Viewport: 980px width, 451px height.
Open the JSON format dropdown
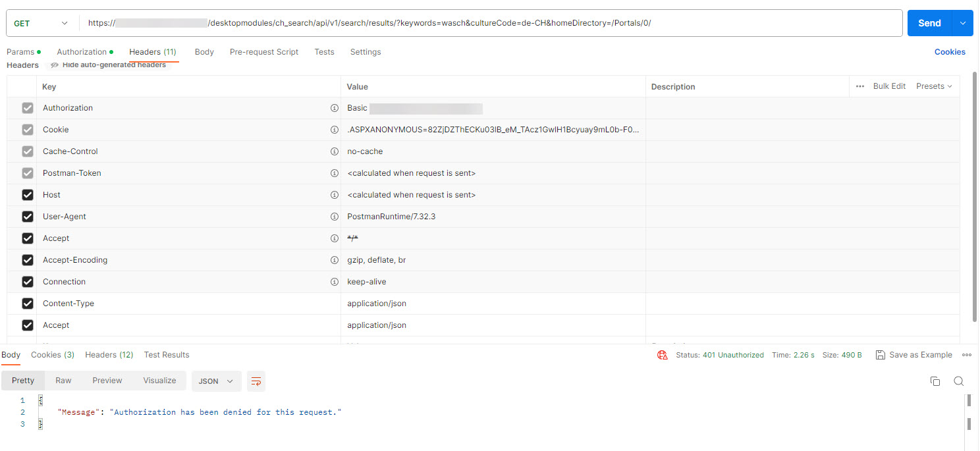click(x=215, y=381)
